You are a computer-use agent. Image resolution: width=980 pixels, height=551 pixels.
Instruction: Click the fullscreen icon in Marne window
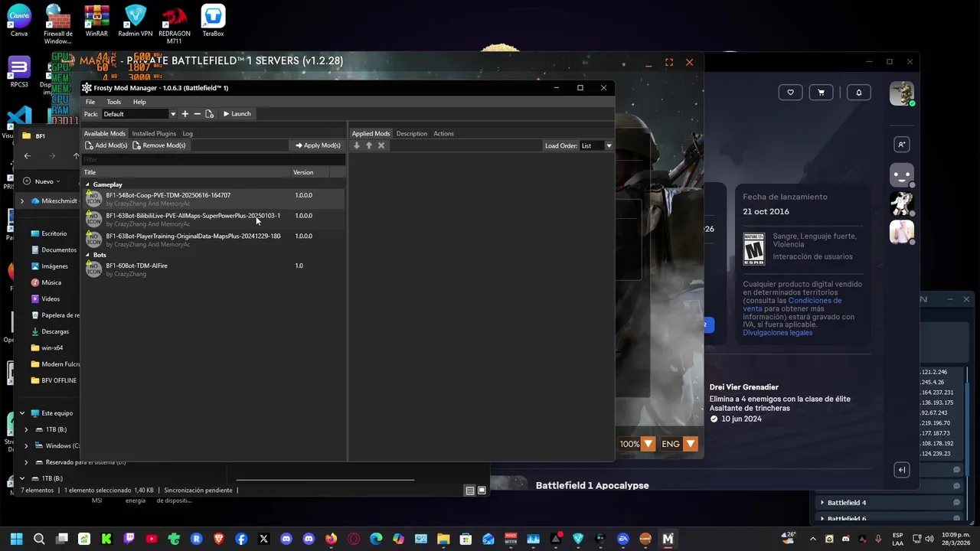coord(668,62)
